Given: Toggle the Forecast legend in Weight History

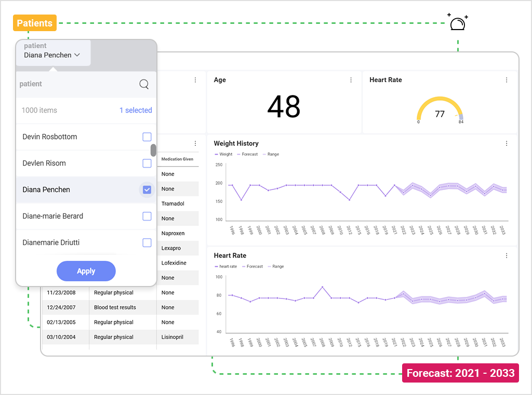Looking at the screenshot, I should coord(247,154).
